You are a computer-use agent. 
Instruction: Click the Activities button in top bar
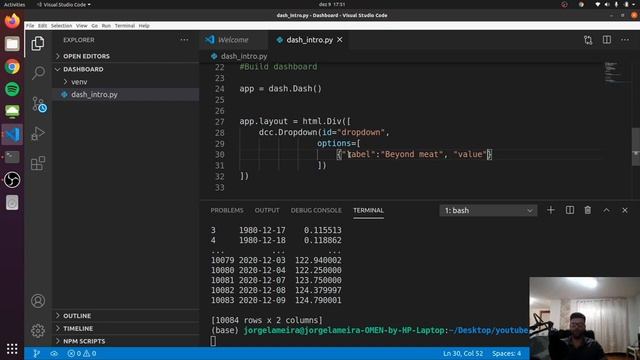[x=14, y=4]
